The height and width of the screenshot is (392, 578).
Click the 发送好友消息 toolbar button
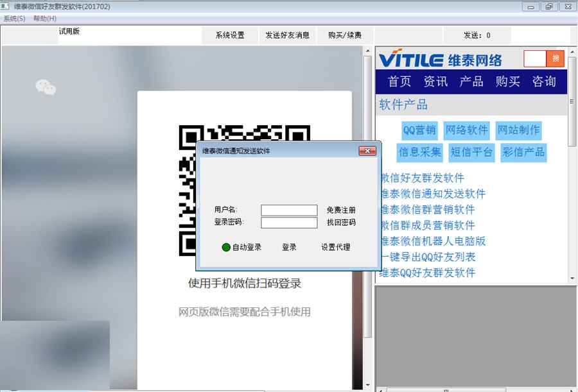coord(287,35)
